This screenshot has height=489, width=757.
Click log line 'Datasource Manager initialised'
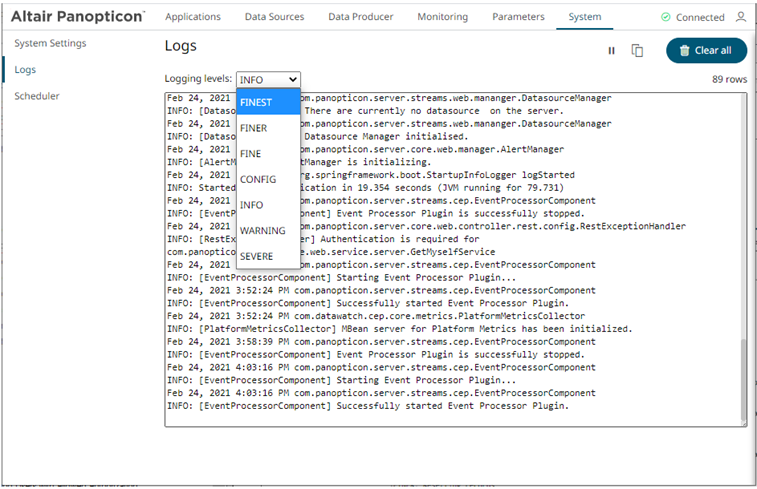coord(318,137)
